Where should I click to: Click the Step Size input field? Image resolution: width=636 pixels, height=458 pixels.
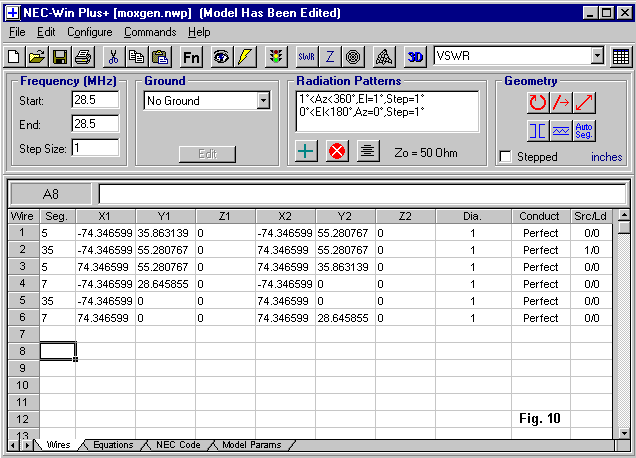coord(95,148)
